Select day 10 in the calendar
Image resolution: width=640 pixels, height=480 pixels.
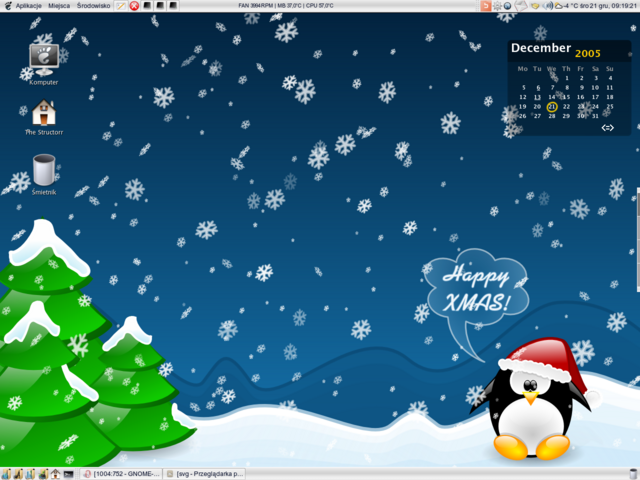(595, 87)
